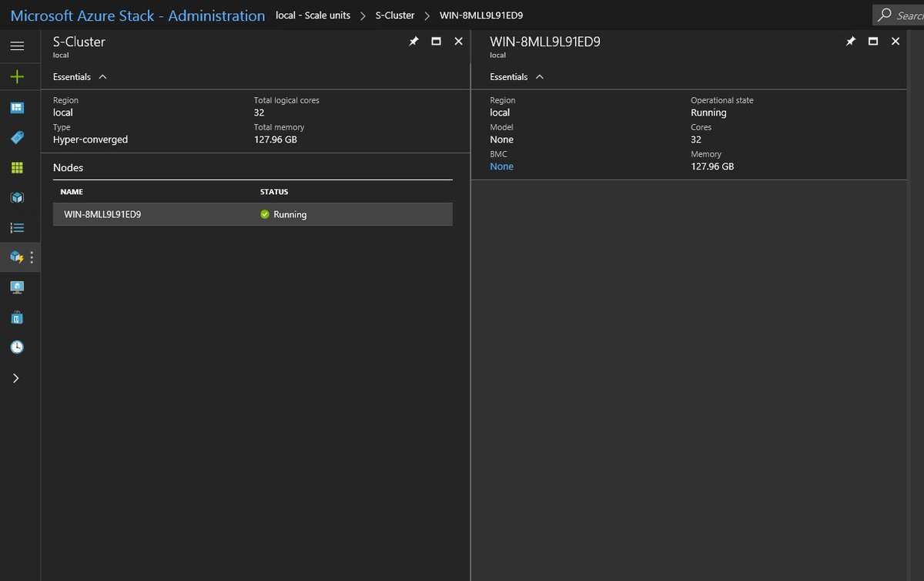
Task: Click the Model None value
Action: click(501, 139)
